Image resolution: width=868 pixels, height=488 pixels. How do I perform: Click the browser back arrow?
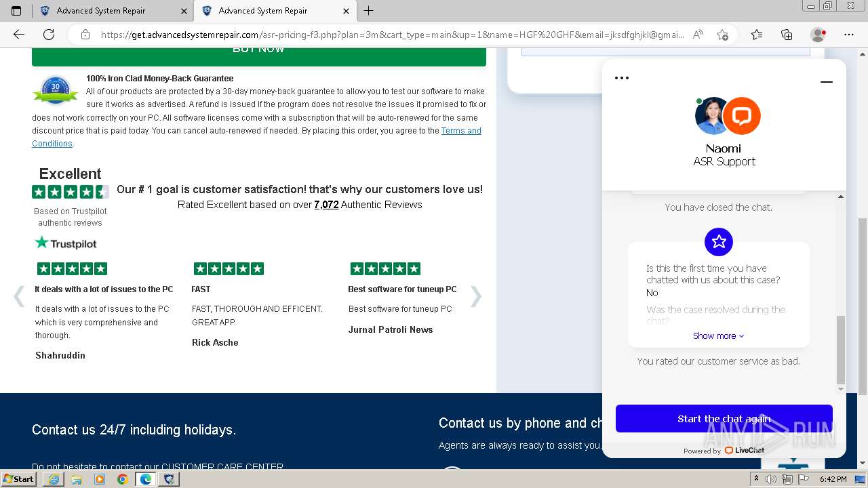[19, 35]
